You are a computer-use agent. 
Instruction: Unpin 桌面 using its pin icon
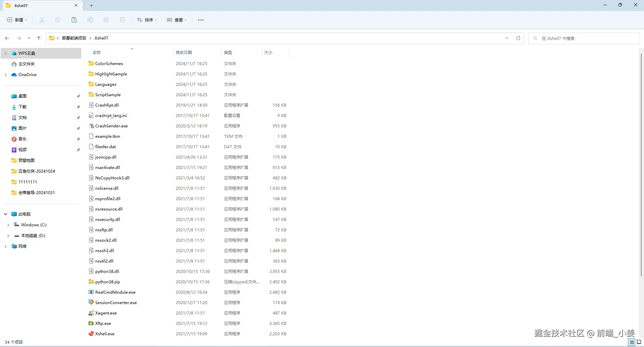pyautogui.click(x=78, y=96)
